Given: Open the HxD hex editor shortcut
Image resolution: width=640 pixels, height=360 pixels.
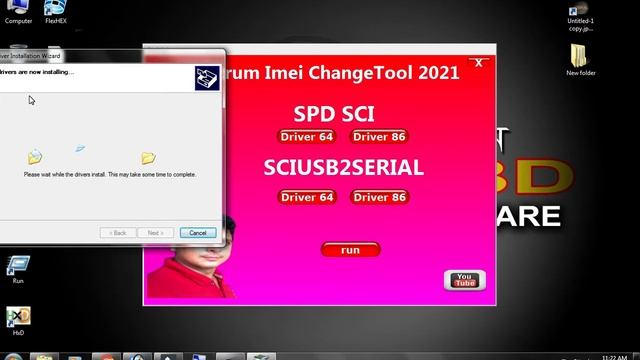Looking at the screenshot, I should point(18,321).
